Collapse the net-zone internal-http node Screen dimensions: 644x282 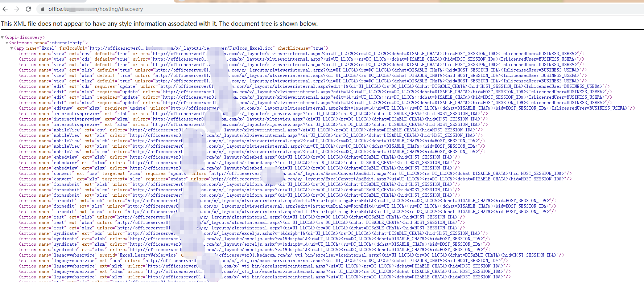pyautogui.click(x=7, y=43)
